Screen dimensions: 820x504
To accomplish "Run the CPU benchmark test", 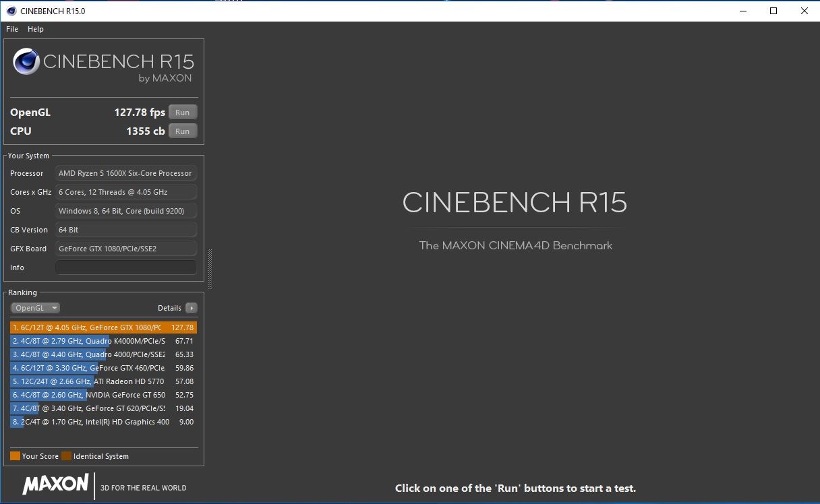I will [183, 131].
